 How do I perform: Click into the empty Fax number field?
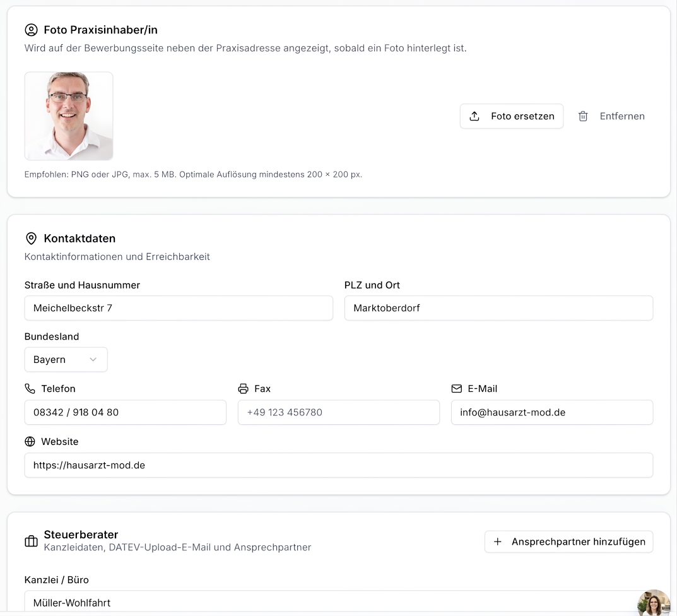[339, 412]
